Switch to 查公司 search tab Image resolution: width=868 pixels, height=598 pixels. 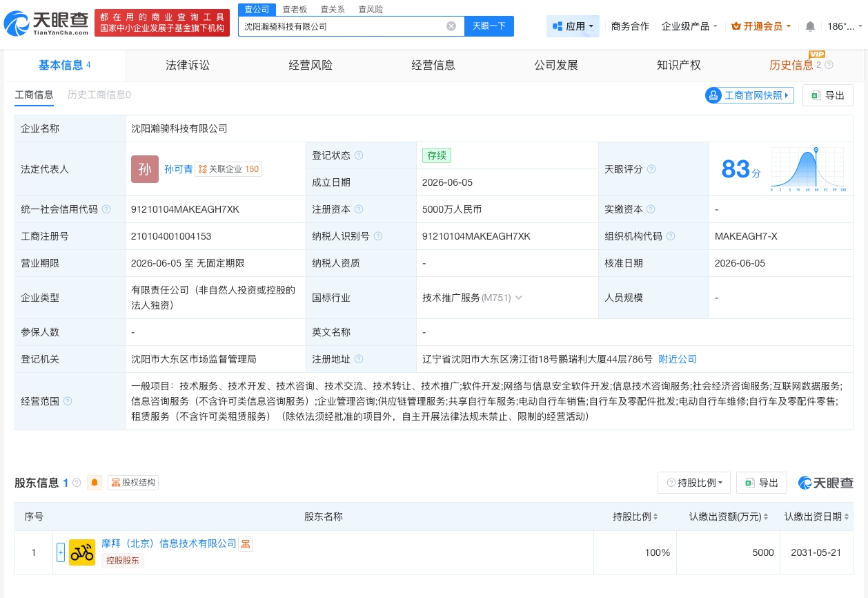(257, 10)
